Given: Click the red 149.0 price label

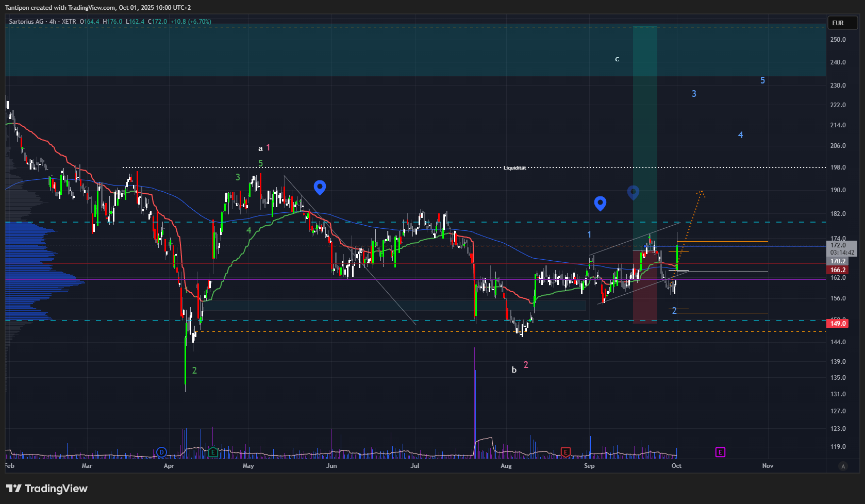Looking at the screenshot, I should click(x=838, y=324).
